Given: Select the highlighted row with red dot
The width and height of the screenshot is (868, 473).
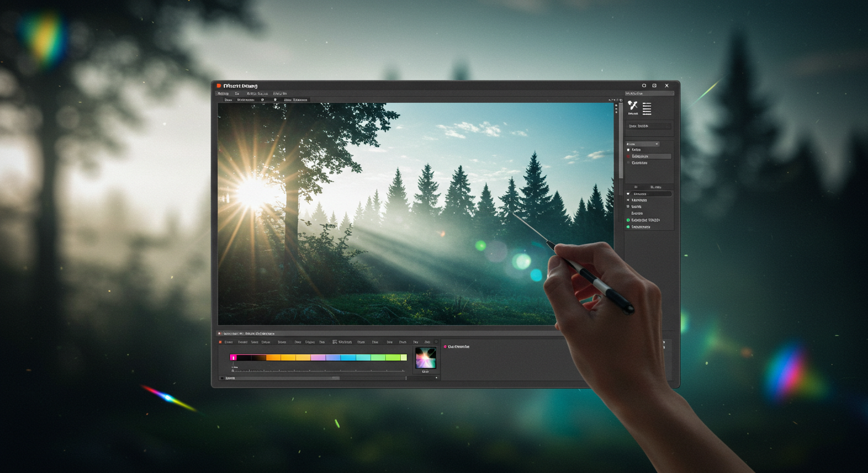Looking at the screenshot, I should [649, 156].
